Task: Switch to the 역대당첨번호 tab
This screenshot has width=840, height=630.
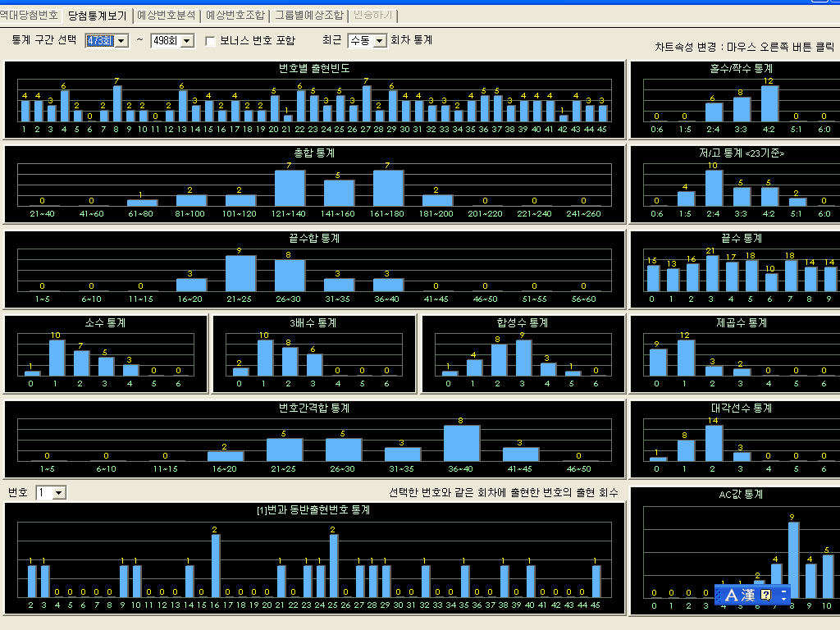Action: coord(30,15)
